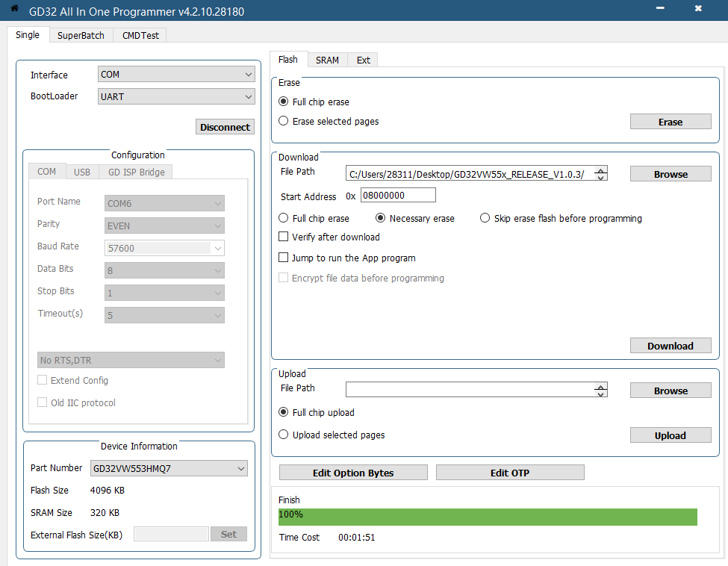Click the Finish status text
The height and width of the screenshot is (566, 728).
click(x=289, y=500)
